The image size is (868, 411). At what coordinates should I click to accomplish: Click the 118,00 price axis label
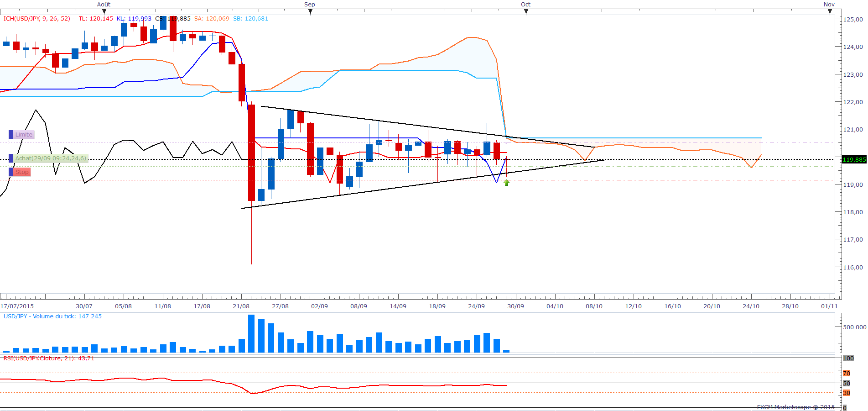853,212
